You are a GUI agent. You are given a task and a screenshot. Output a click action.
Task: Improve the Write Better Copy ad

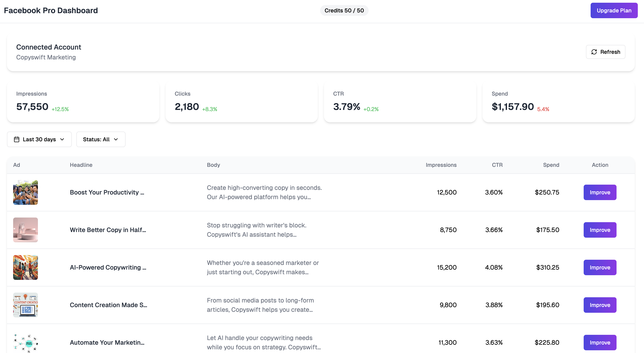[600, 230]
